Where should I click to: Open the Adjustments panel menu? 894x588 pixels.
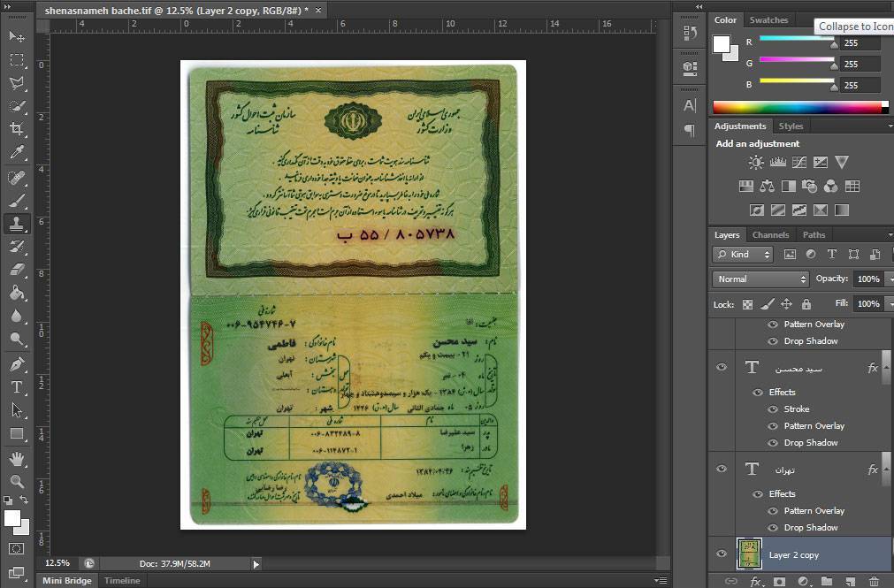890,126
